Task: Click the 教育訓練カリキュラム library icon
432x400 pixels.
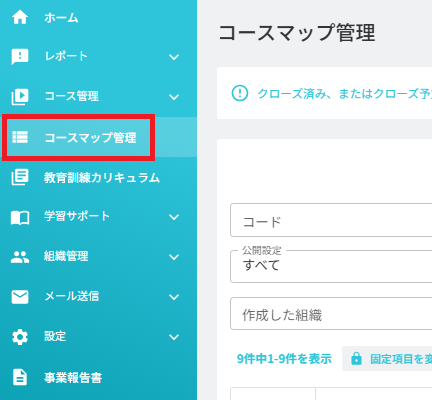Action: pos(20,177)
